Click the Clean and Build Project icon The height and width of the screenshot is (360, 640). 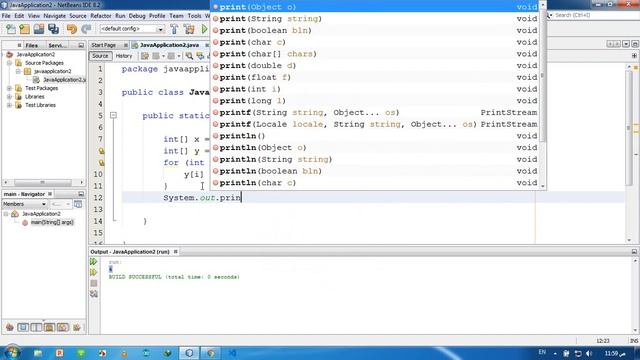click(189, 29)
